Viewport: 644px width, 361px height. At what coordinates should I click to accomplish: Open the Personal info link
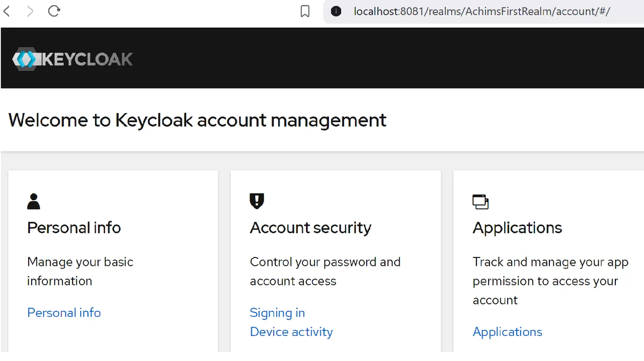tap(64, 313)
